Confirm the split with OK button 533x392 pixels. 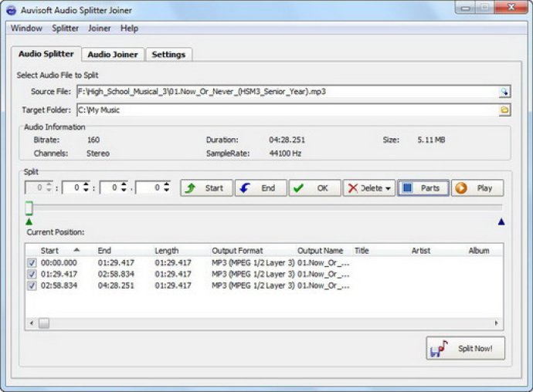314,188
